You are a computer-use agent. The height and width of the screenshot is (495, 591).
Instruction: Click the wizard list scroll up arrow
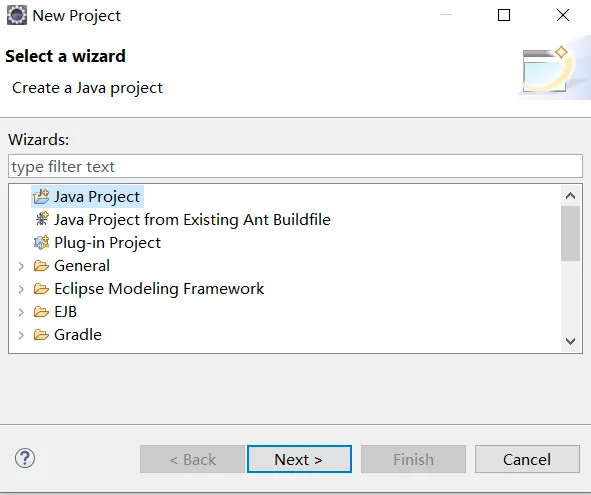[570, 196]
